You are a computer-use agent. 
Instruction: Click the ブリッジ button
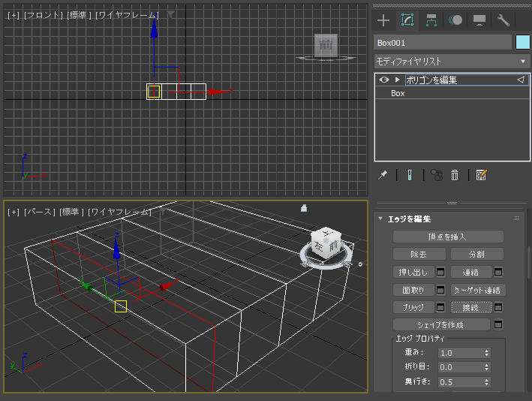pyautogui.click(x=413, y=307)
